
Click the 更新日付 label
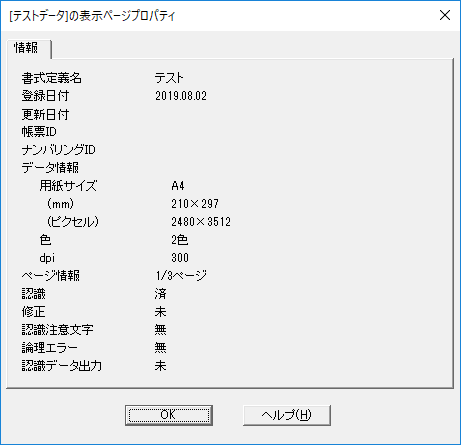point(45,114)
